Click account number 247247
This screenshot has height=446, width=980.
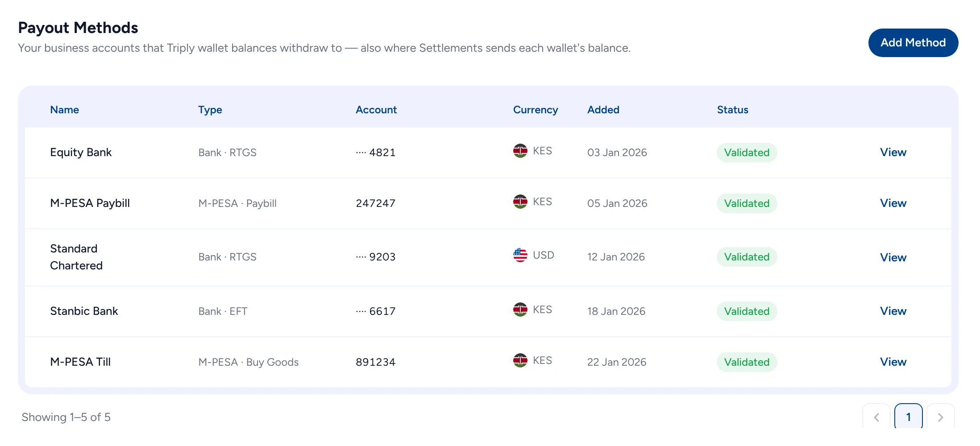376,203
